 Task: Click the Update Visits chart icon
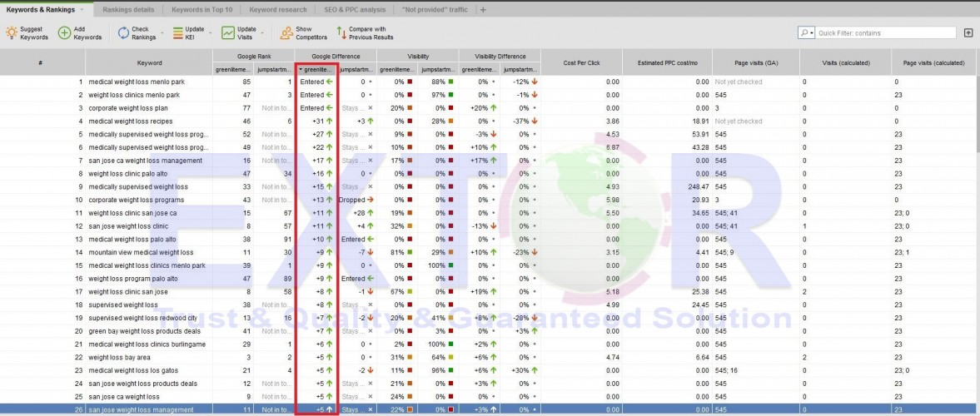pyautogui.click(x=227, y=32)
